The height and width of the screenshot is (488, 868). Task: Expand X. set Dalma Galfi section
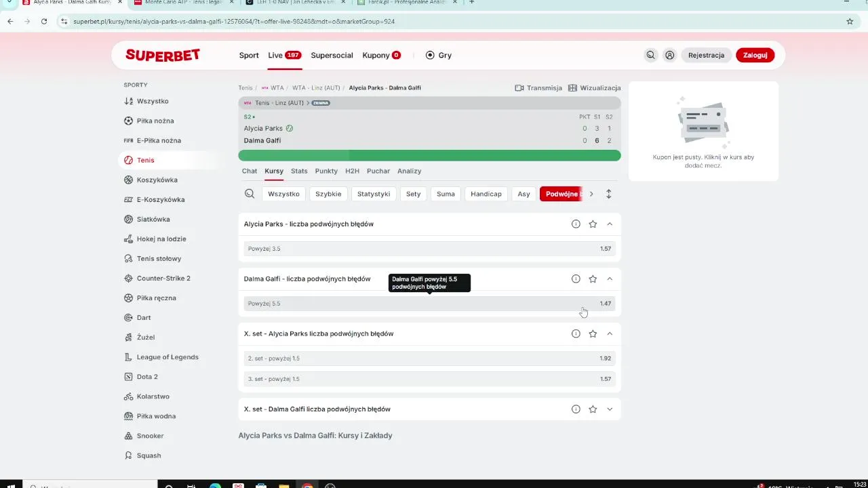click(610, 409)
